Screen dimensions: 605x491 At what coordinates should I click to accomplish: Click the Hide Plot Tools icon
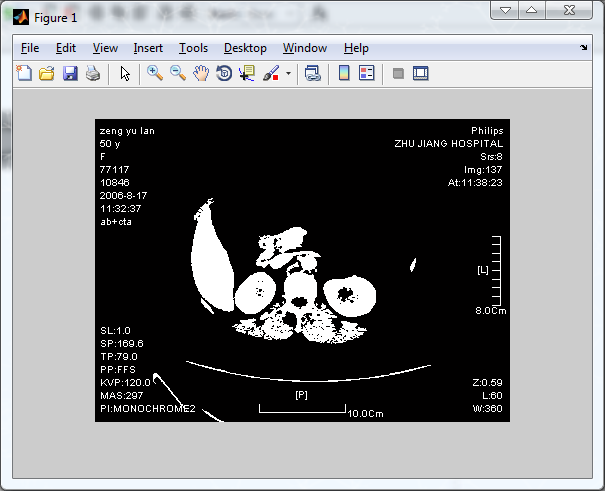click(x=398, y=73)
